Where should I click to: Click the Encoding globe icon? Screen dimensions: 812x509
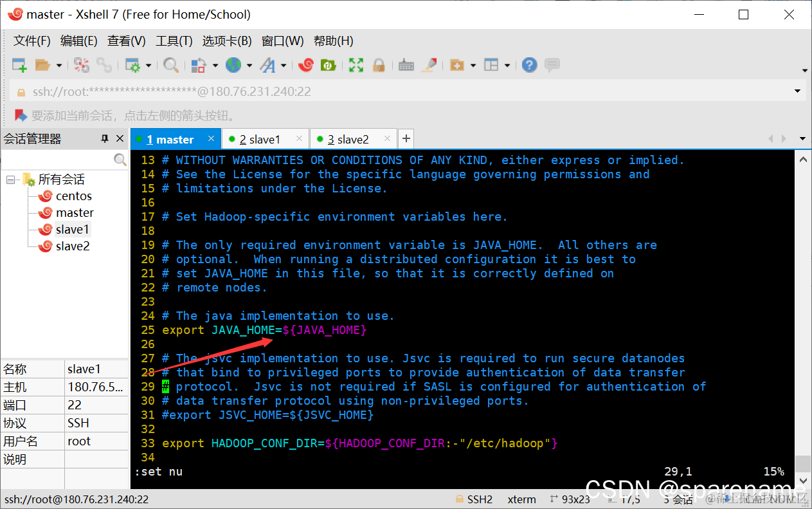(x=233, y=65)
